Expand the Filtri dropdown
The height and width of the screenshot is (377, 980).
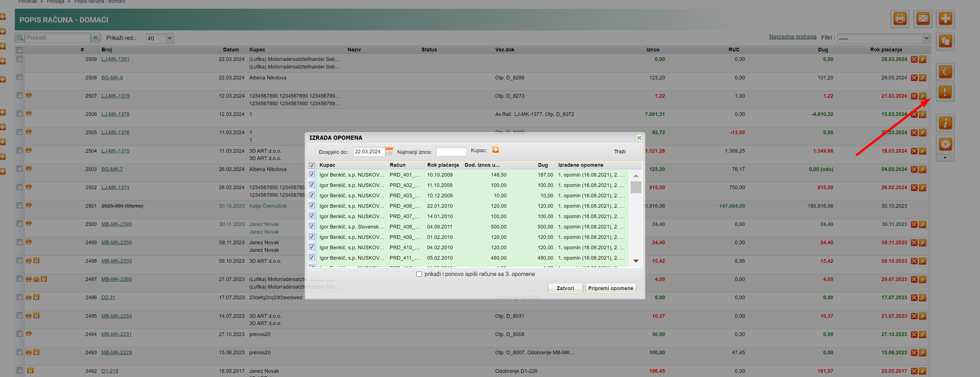926,38
